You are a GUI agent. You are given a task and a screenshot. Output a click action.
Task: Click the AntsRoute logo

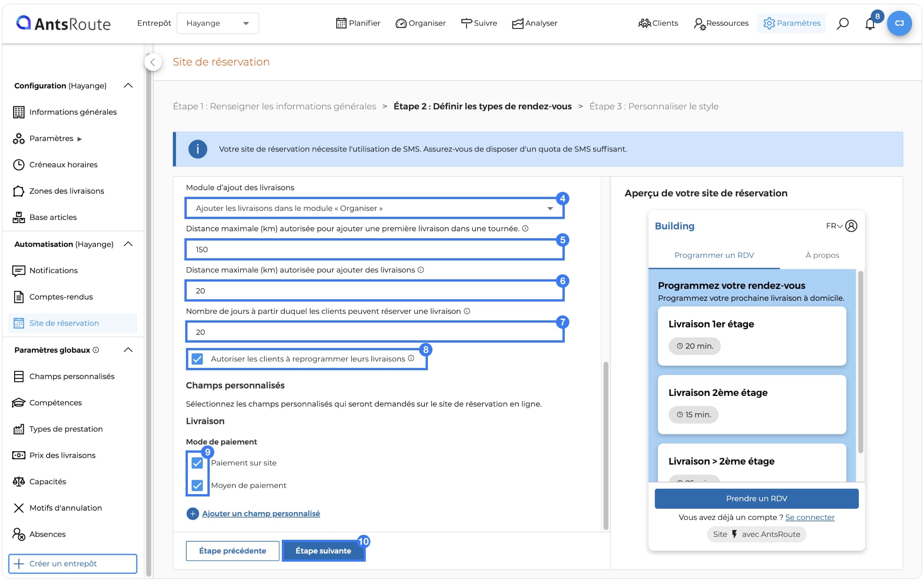pyautogui.click(x=63, y=23)
